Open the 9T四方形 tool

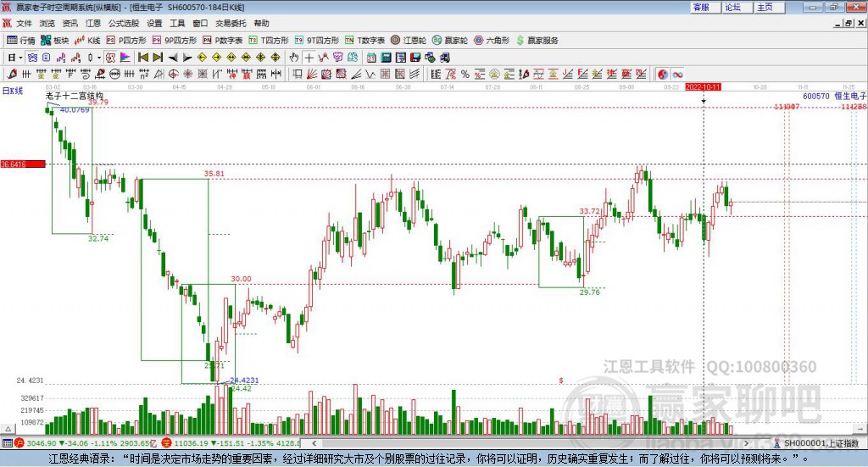coord(317,41)
